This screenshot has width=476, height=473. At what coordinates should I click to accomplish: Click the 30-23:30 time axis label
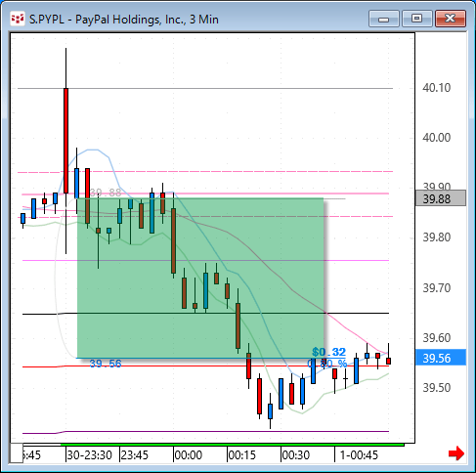point(89,455)
